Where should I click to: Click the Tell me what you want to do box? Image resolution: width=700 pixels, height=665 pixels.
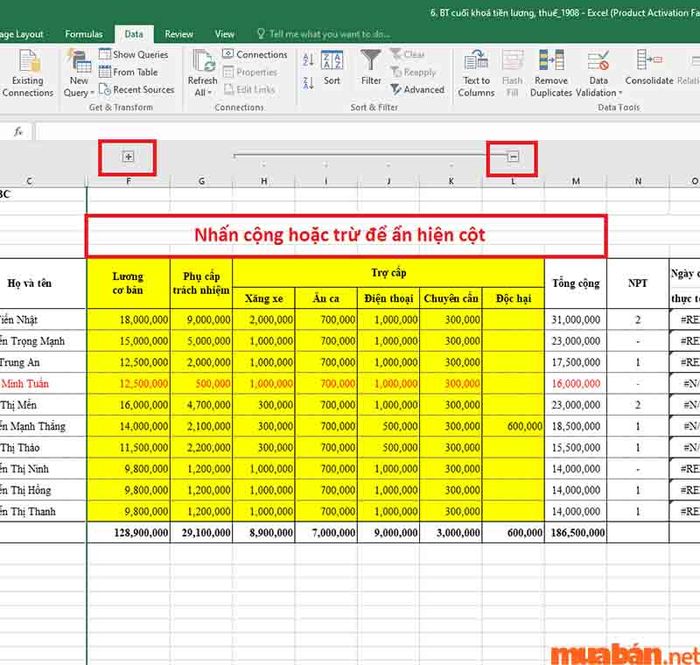point(323,34)
